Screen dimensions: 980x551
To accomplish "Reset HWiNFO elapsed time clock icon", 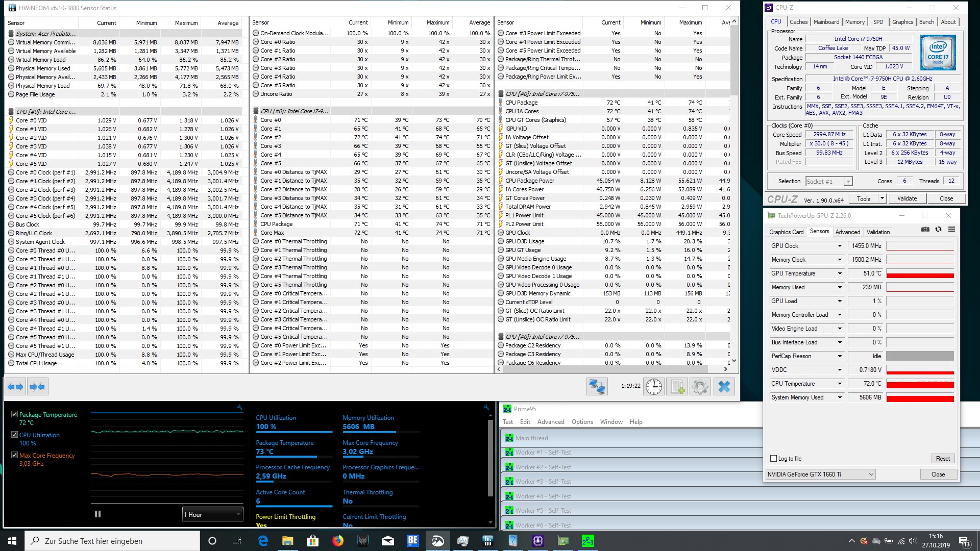I will (x=654, y=387).
